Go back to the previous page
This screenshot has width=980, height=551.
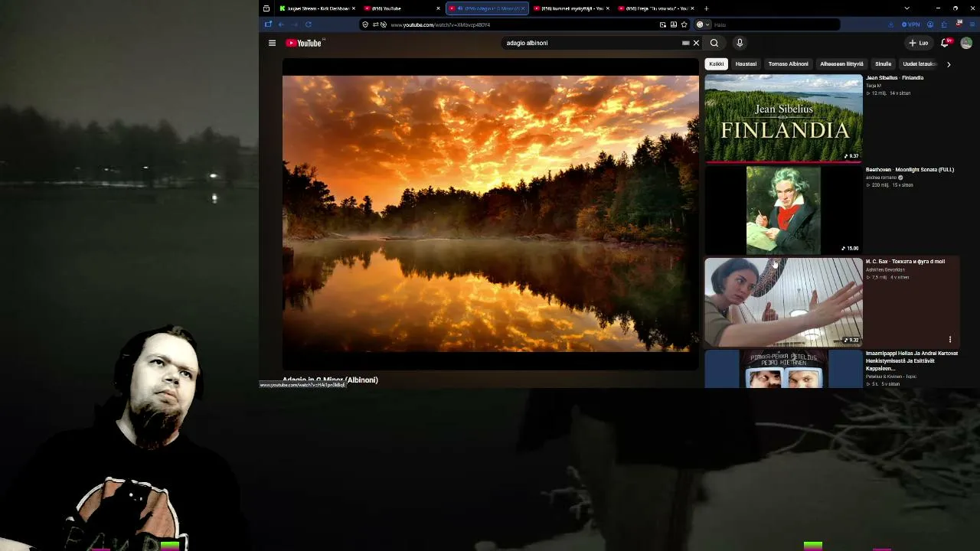[281, 24]
